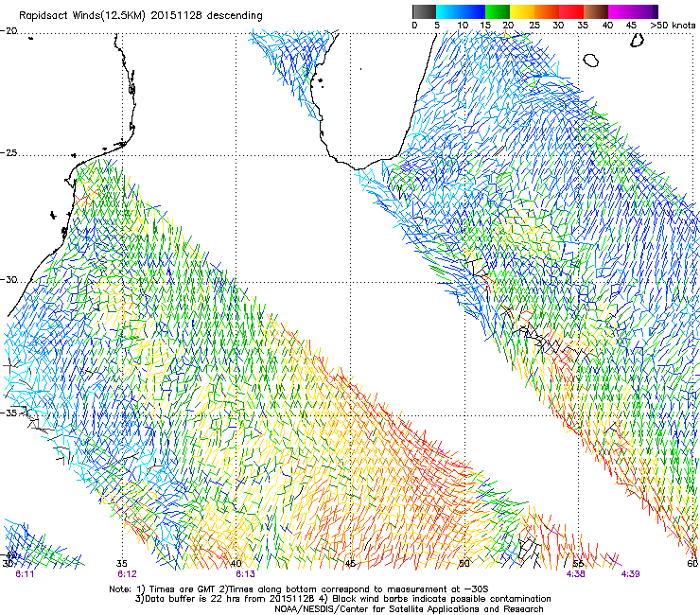Select the '-30' latitude axis label
Screen dimensions: 700x615
point(9,279)
